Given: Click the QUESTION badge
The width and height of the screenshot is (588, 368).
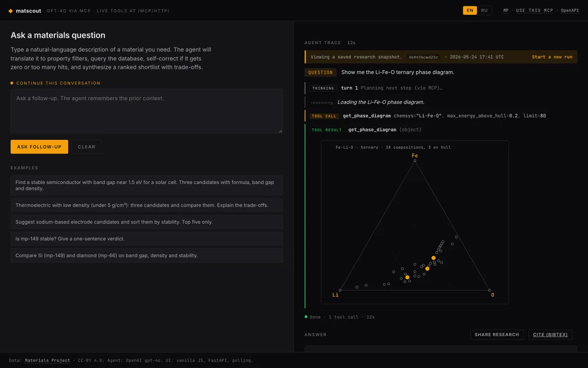Looking at the screenshot, I should pyautogui.click(x=321, y=72).
